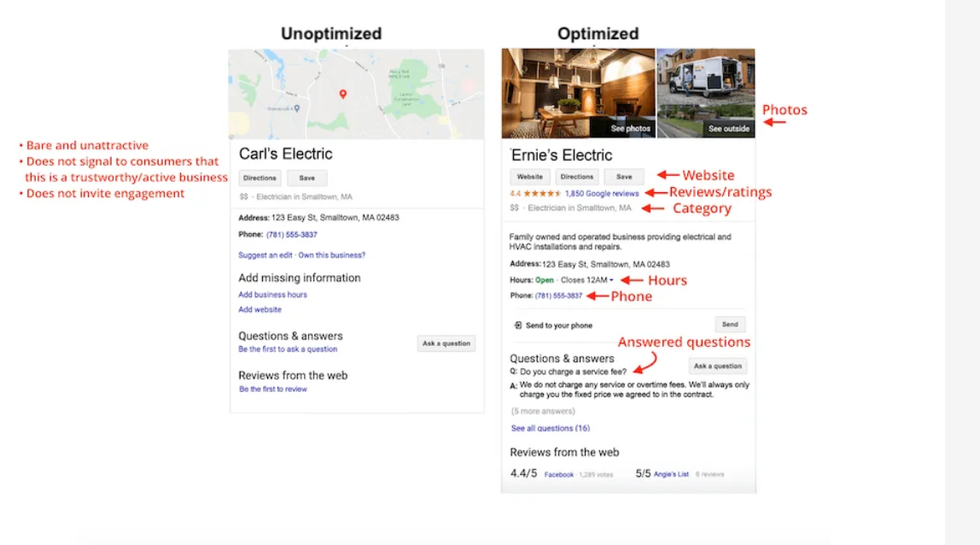Click the star rating icons for Ernie's Electric

pyautogui.click(x=542, y=194)
